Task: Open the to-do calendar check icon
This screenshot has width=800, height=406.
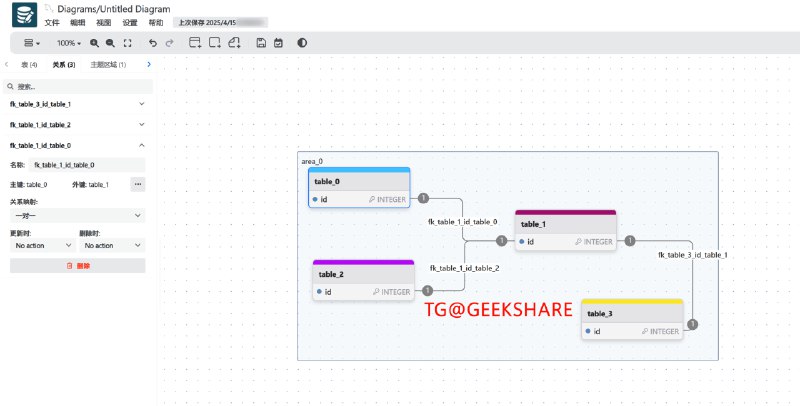Action: coord(278,43)
